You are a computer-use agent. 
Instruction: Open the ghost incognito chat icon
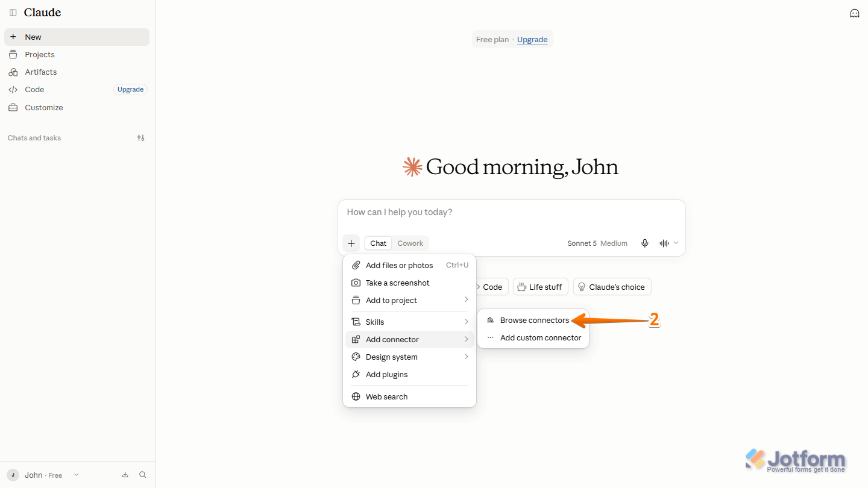click(855, 13)
